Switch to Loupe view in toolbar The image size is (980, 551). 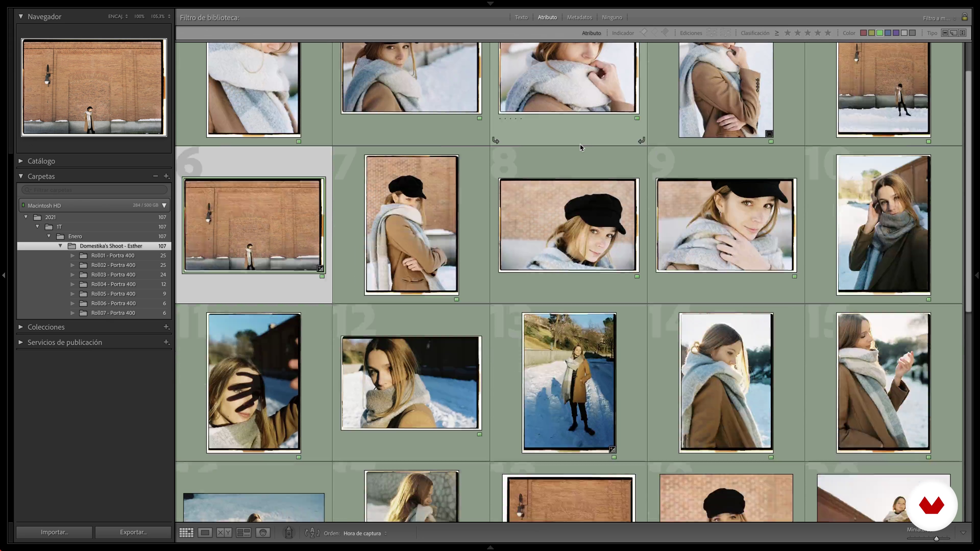pos(205,533)
